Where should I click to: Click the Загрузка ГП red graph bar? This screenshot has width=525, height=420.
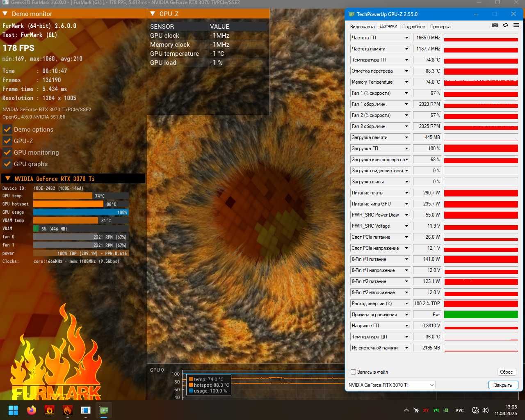point(481,148)
